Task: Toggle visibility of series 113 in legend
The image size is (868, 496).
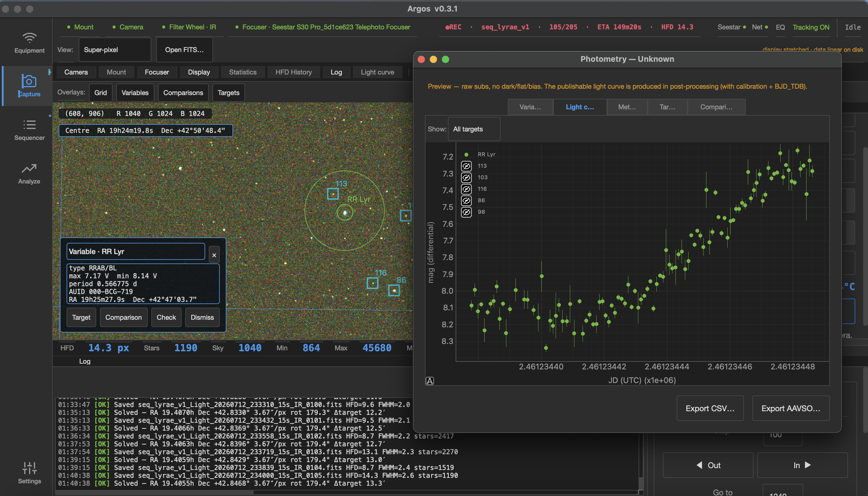Action: pyautogui.click(x=466, y=166)
